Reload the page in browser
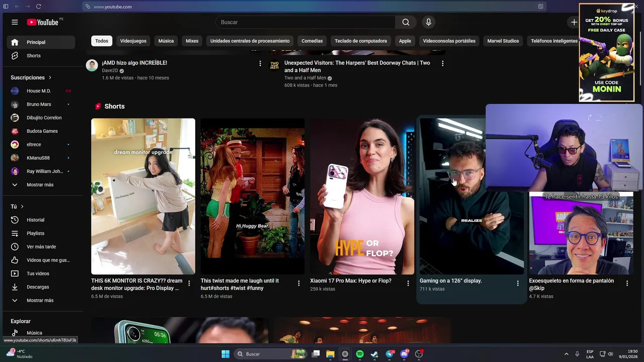644x362 pixels. (x=38, y=7)
